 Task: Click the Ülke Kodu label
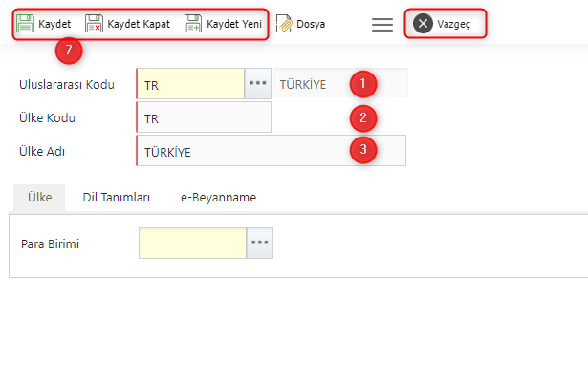[47, 118]
